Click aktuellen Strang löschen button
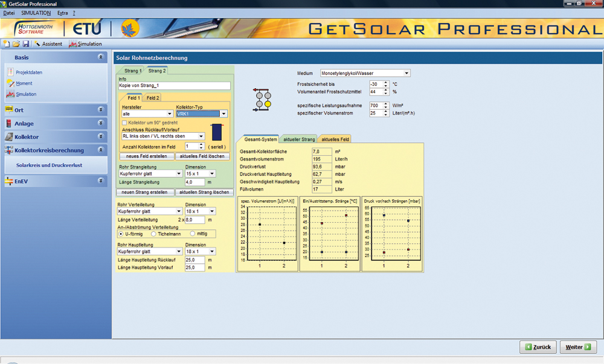Viewport: 604px width, 364px height. coord(204,192)
